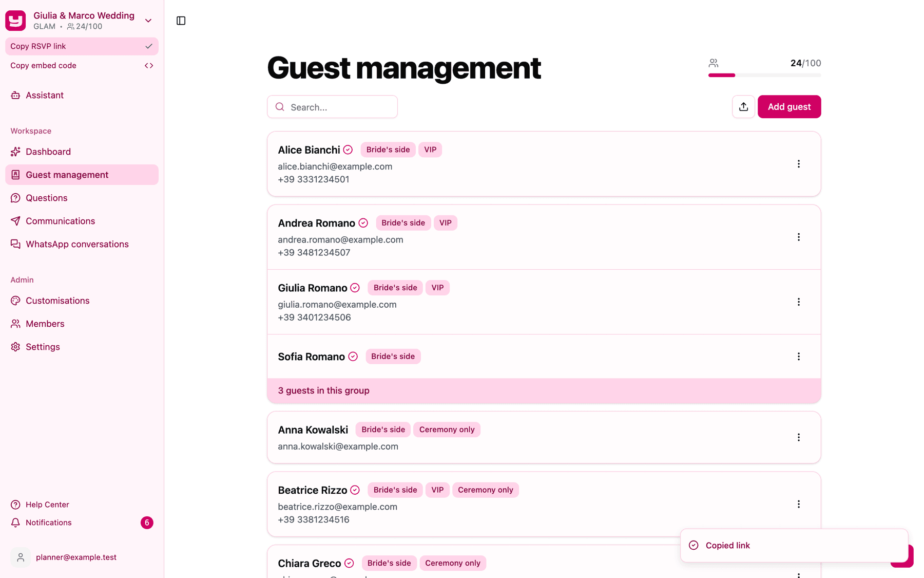Open the three-dot menu for Beatrice Rizzo
The image size is (924, 578).
point(798,504)
